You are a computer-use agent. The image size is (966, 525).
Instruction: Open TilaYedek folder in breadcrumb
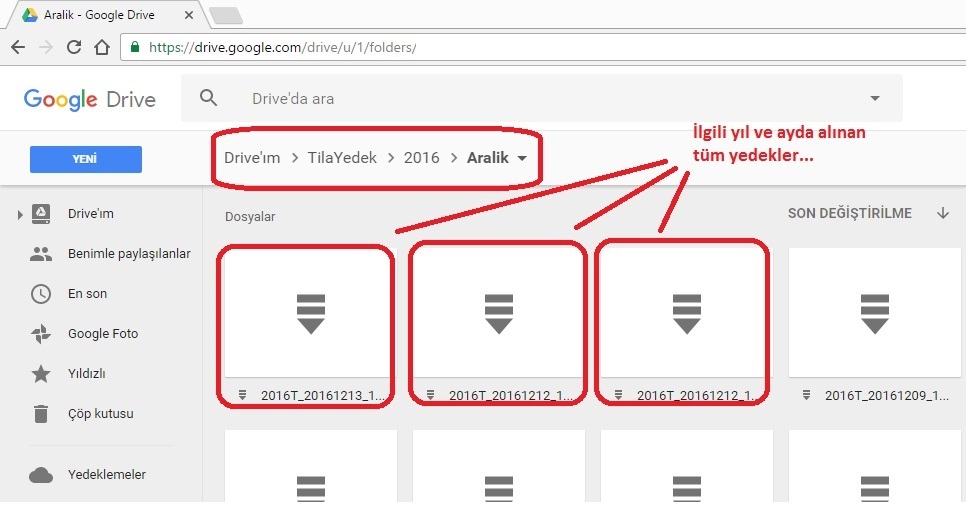(x=342, y=158)
